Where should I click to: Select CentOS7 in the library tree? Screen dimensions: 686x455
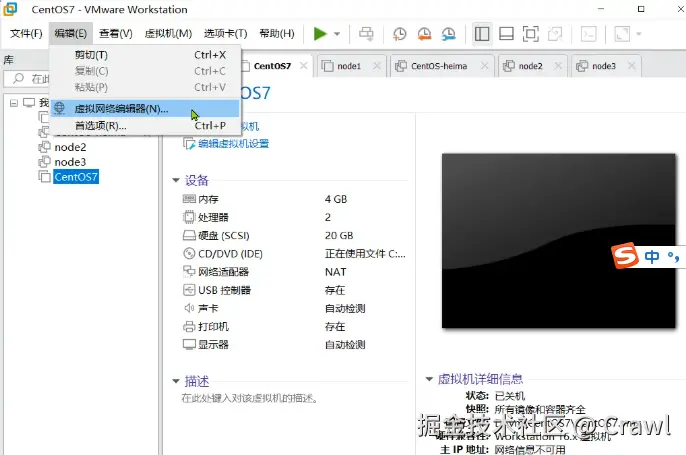(x=76, y=177)
